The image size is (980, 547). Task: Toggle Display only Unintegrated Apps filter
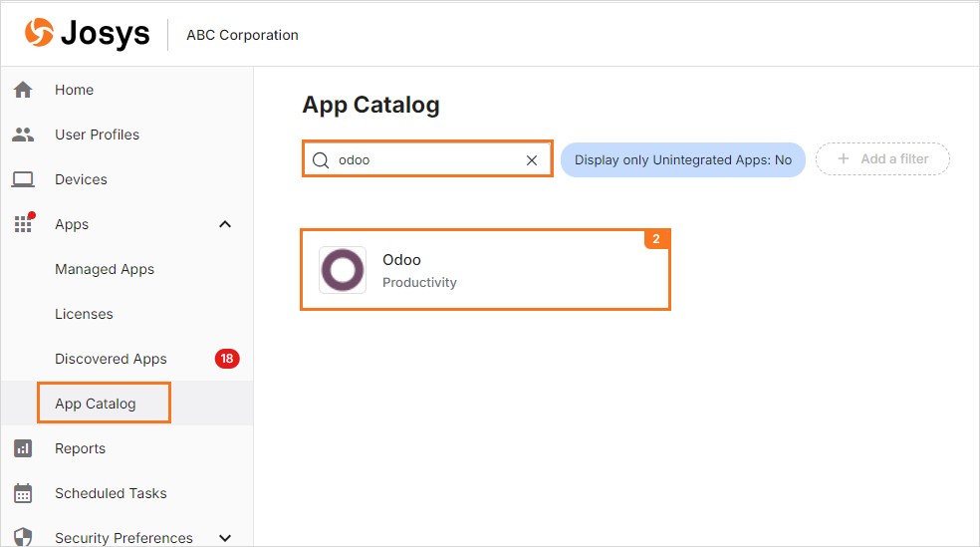point(683,160)
